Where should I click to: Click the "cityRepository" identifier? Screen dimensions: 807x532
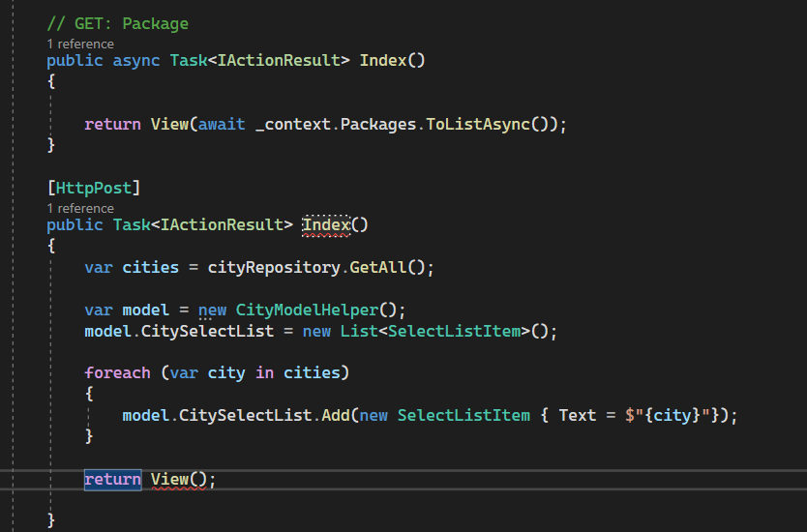[274, 268]
